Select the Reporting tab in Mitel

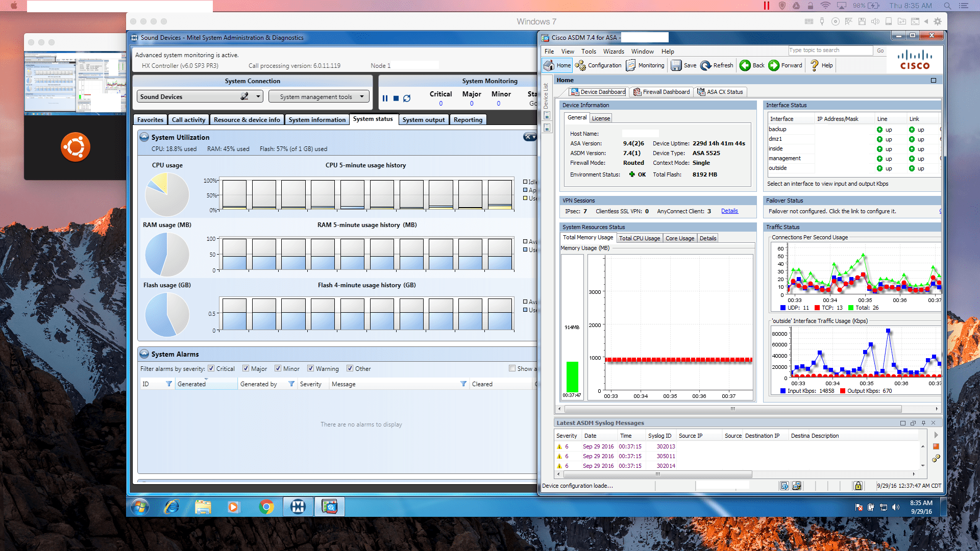click(468, 119)
